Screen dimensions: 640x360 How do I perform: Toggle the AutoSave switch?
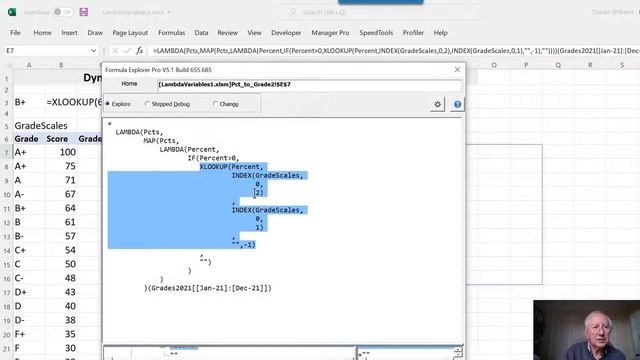[63, 12]
